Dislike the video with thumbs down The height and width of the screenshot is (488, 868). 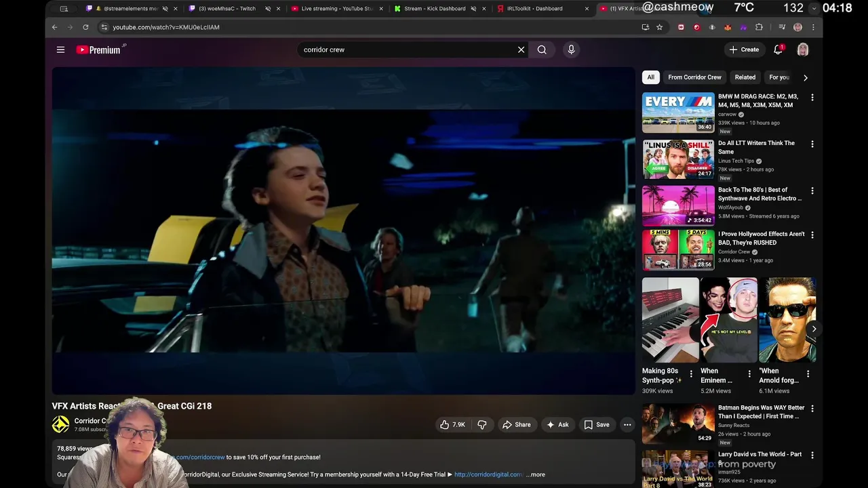[482, 424]
